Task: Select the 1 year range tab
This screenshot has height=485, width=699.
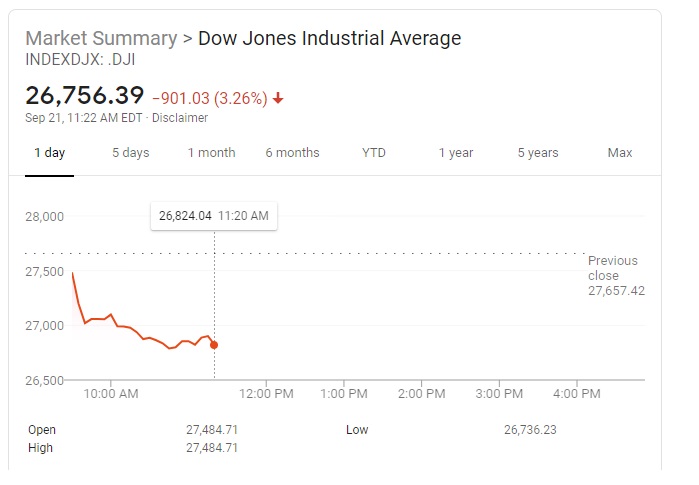Action: pos(455,153)
